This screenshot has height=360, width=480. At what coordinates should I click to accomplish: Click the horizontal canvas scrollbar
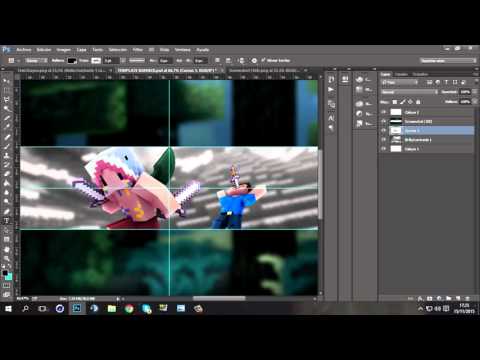219,299
